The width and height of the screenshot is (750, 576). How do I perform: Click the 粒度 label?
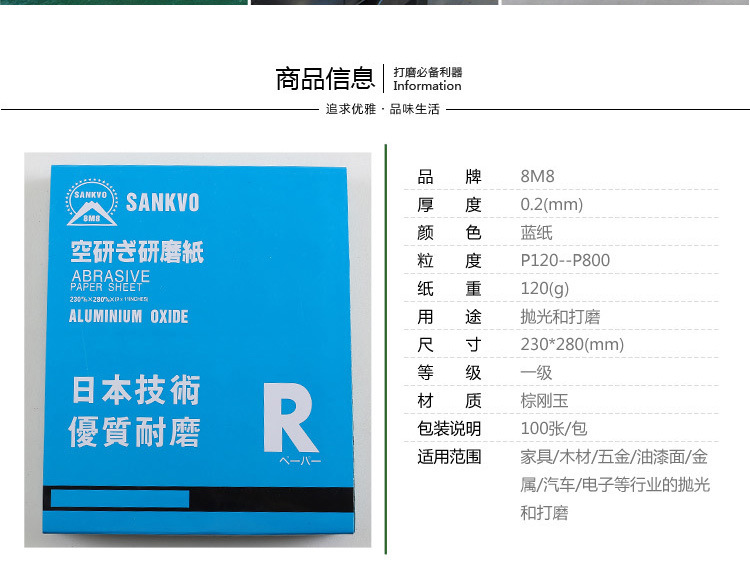pyautogui.click(x=449, y=261)
